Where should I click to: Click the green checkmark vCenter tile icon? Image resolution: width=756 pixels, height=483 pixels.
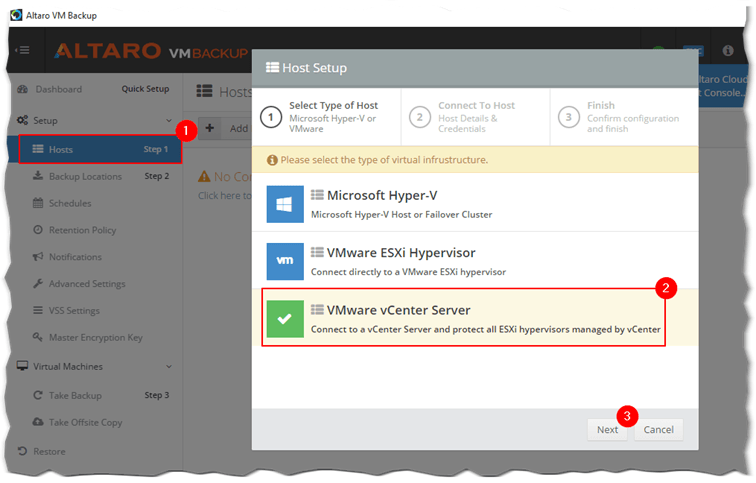285,319
